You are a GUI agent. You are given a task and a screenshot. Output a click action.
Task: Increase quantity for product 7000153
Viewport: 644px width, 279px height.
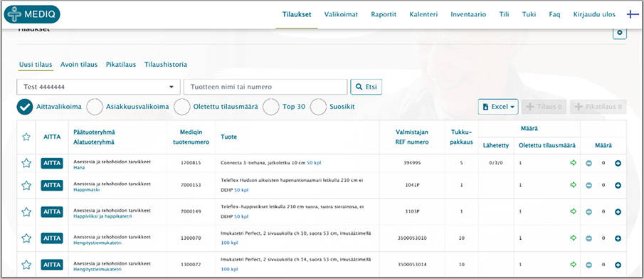pyautogui.click(x=618, y=185)
